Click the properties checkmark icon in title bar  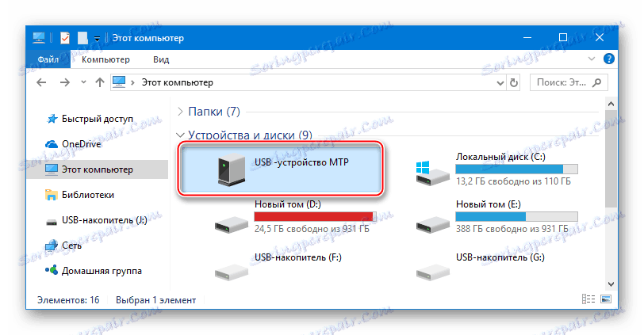tap(65, 38)
